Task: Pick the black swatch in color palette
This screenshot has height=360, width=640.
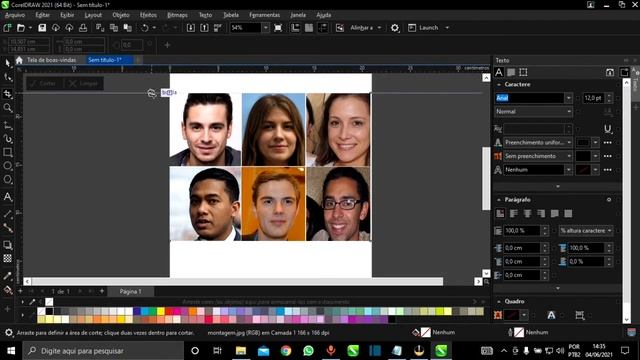Action: point(49,311)
